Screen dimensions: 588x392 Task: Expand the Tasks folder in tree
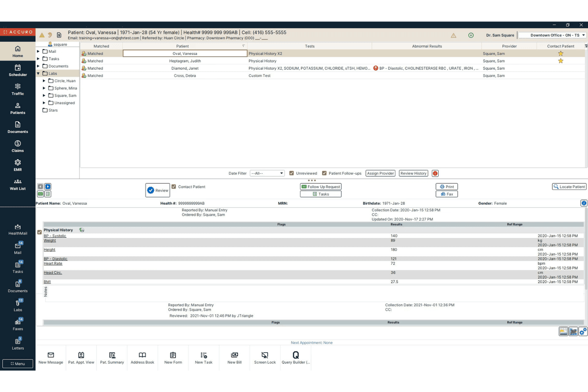point(38,59)
